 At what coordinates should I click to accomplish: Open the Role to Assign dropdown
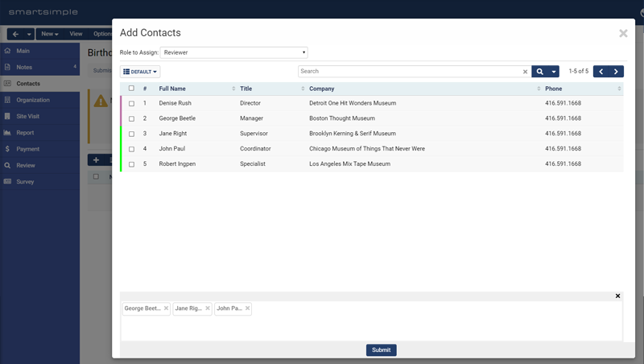click(233, 52)
